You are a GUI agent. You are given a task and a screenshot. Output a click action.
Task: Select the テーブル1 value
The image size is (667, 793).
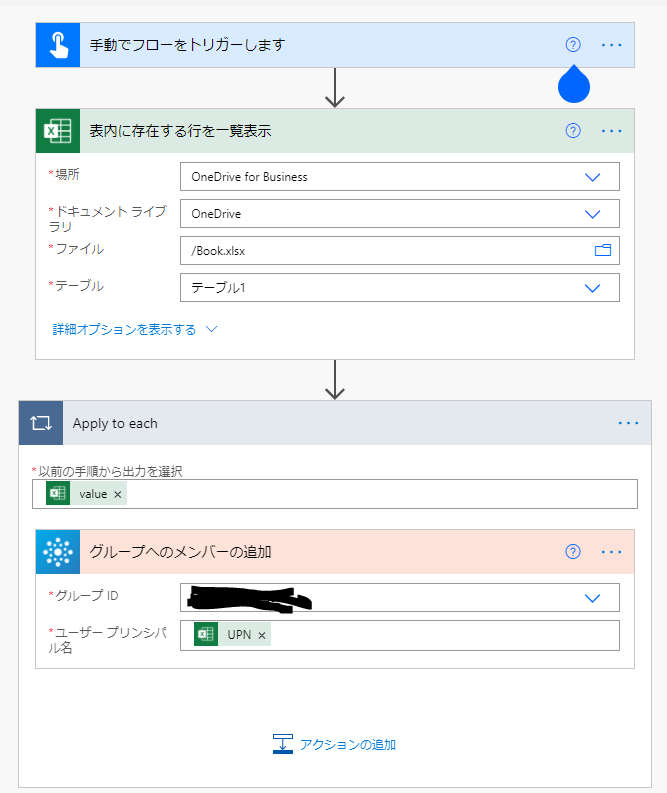[218, 288]
